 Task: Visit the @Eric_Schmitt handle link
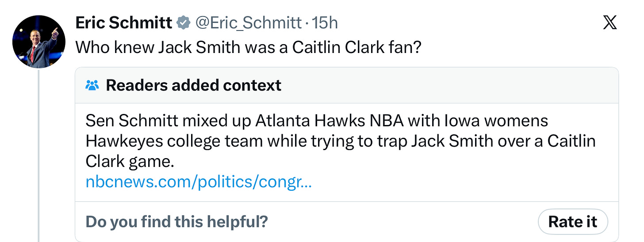(249, 23)
